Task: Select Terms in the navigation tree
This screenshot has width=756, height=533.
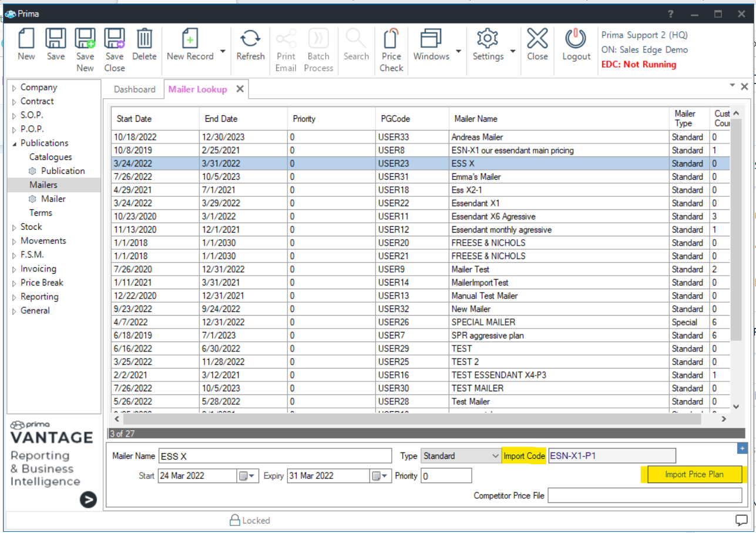Action: pyautogui.click(x=41, y=213)
